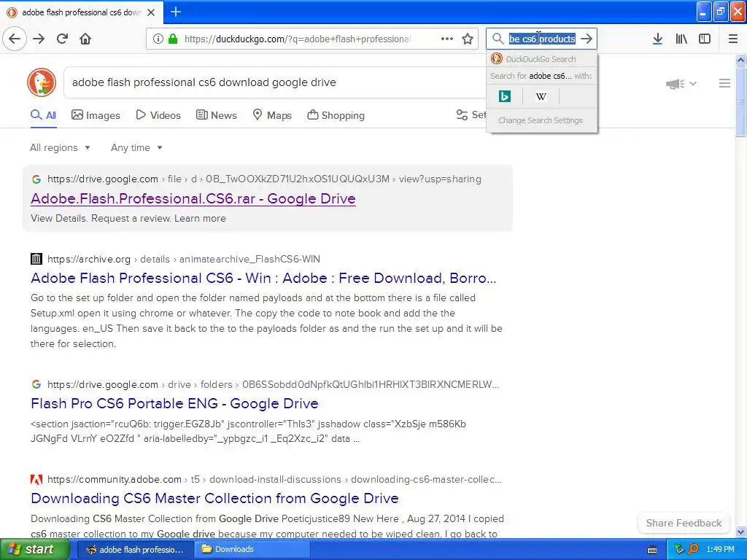Open the Library bookmarks icon

tap(681, 39)
